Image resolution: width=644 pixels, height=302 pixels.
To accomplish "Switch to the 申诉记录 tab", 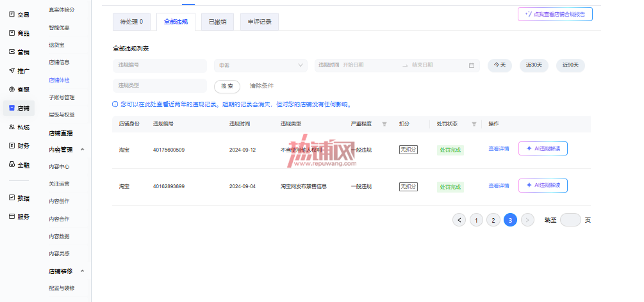I will pyautogui.click(x=260, y=22).
